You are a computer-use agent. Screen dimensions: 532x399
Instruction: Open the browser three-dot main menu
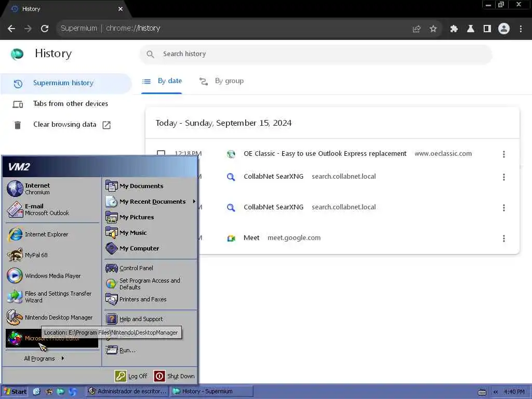pyautogui.click(x=521, y=29)
